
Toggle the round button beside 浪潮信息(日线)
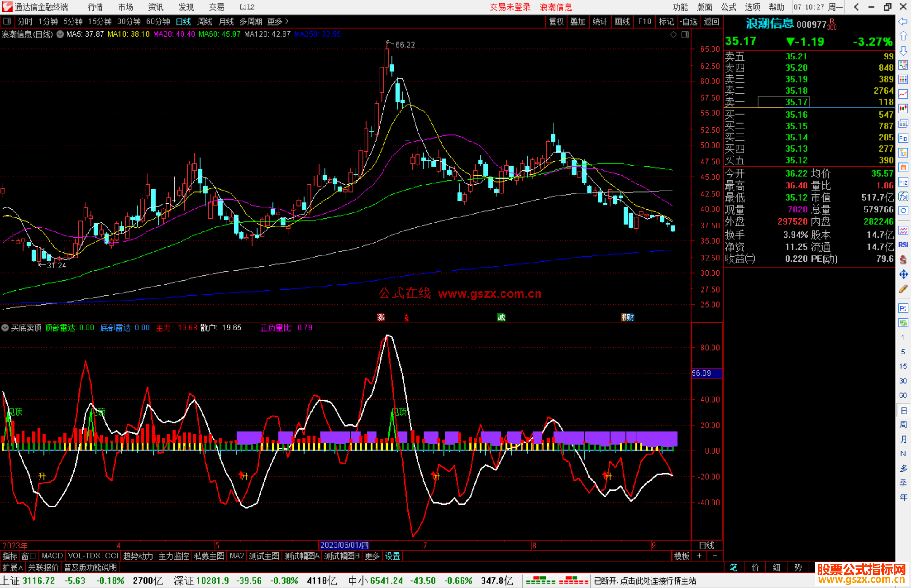60,34
